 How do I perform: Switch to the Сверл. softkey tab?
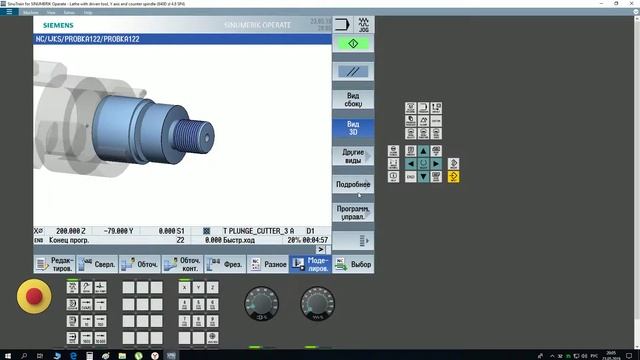[98, 264]
